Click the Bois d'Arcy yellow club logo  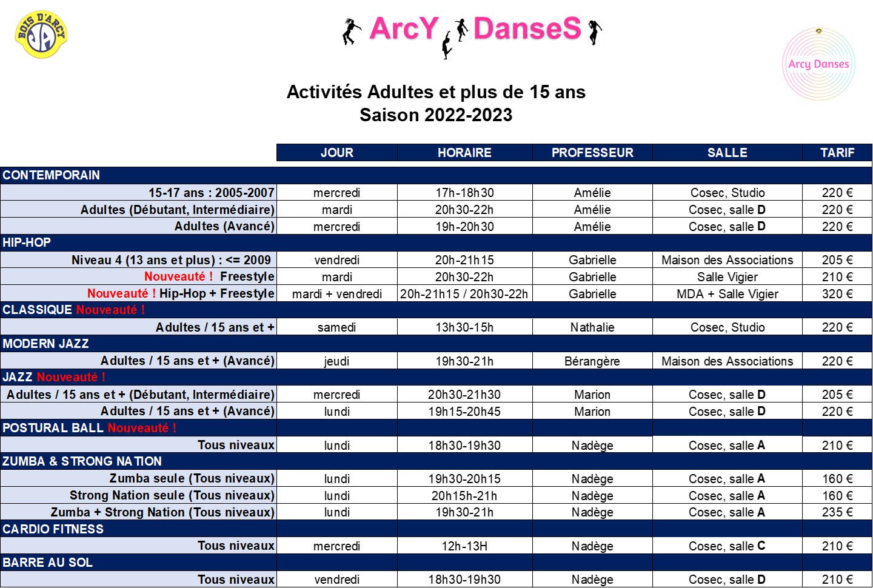click(41, 35)
